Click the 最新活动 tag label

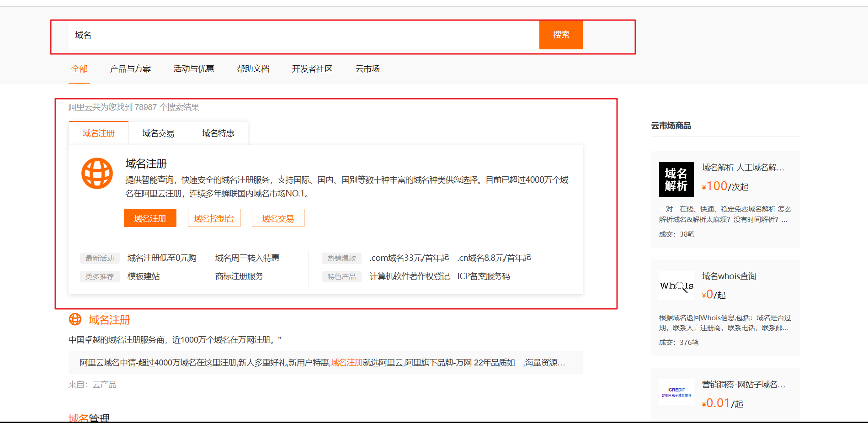tap(100, 259)
